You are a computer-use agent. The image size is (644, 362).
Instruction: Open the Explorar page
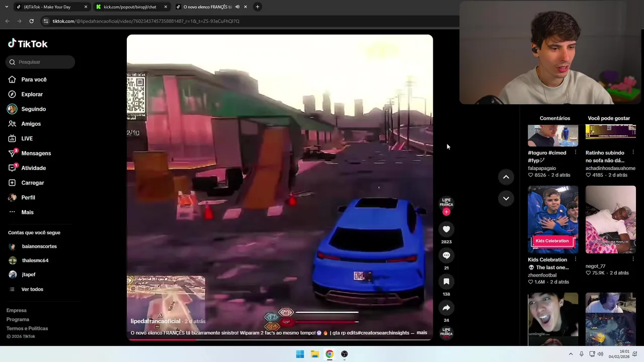32,94
